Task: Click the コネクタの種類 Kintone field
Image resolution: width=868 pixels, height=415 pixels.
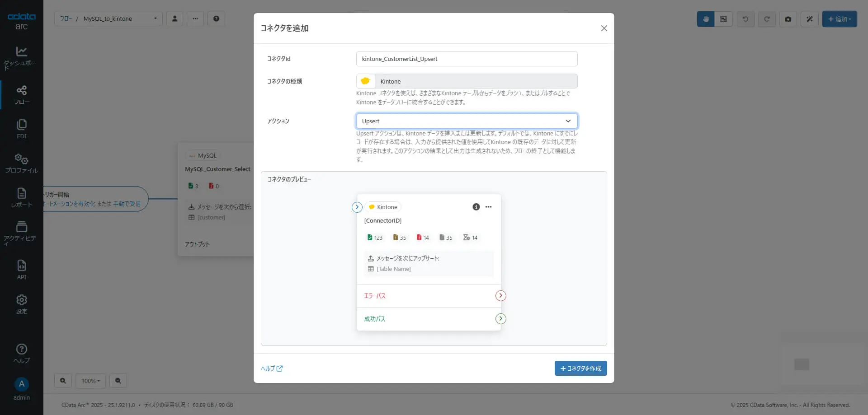Action: coord(476,81)
